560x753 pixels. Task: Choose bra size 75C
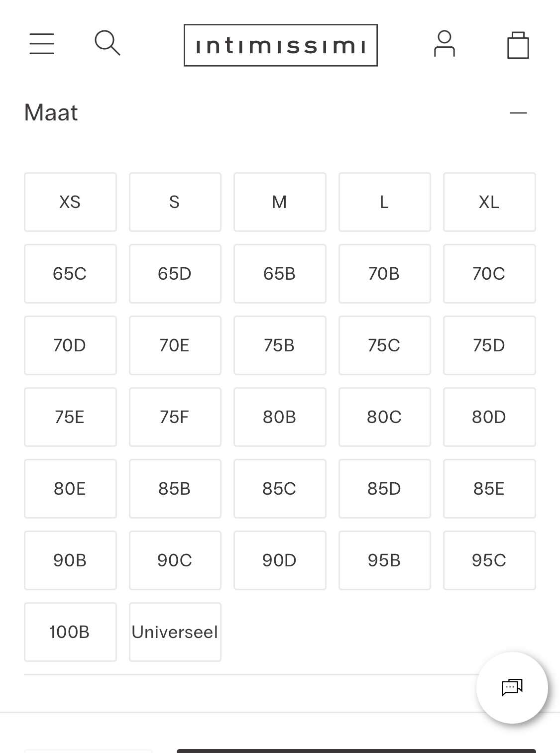384,345
